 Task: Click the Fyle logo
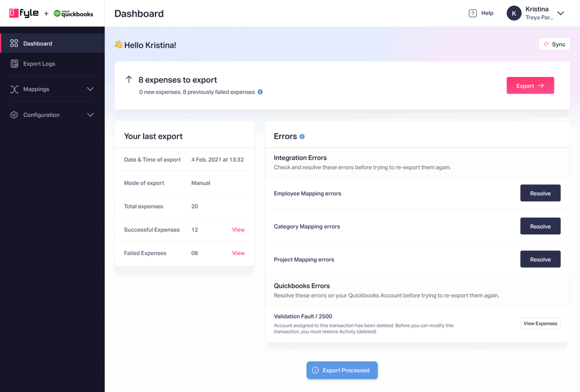point(23,13)
